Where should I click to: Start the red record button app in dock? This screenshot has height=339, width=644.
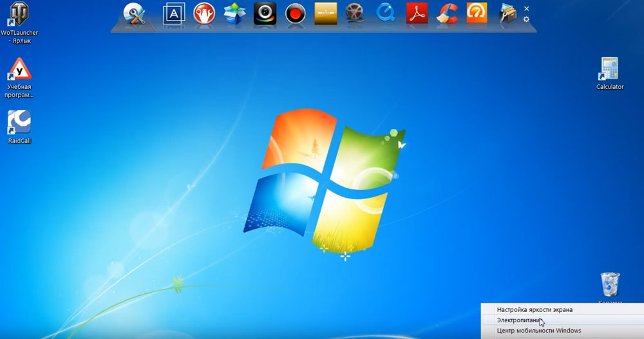296,14
